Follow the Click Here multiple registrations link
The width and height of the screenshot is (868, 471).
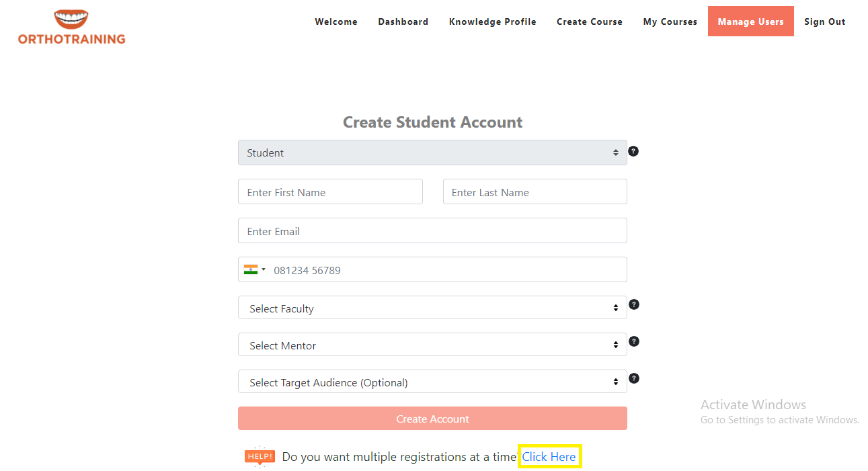click(549, 457)
